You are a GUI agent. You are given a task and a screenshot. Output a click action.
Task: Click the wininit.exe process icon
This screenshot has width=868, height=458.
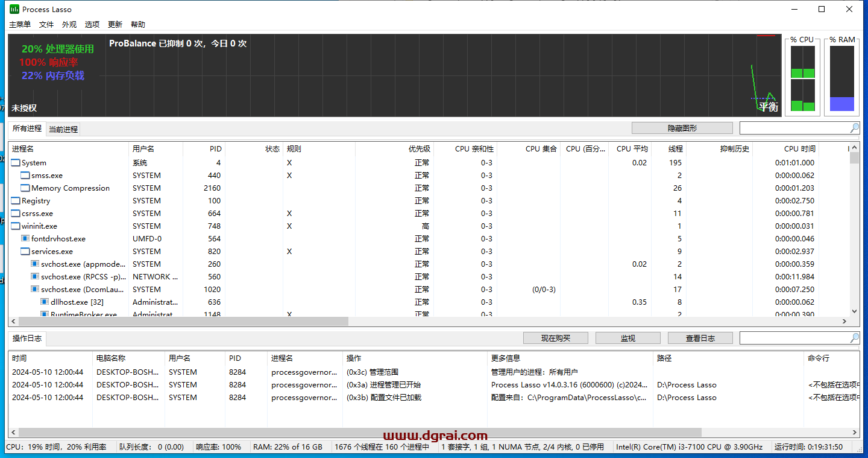tap(16, 226)
